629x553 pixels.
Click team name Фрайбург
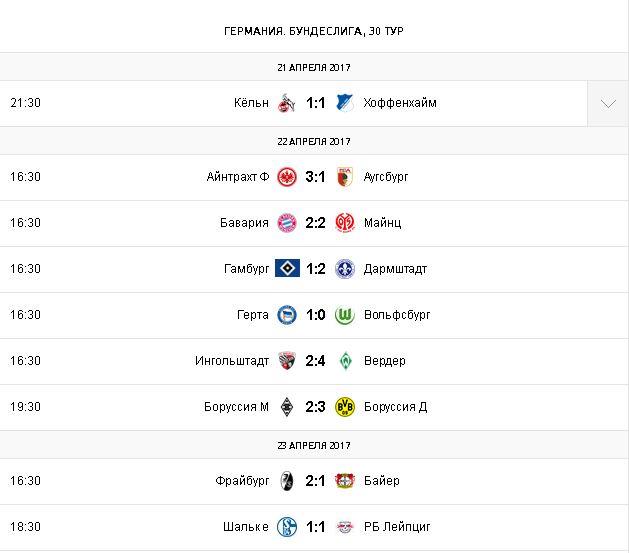[x=242, y=481]
